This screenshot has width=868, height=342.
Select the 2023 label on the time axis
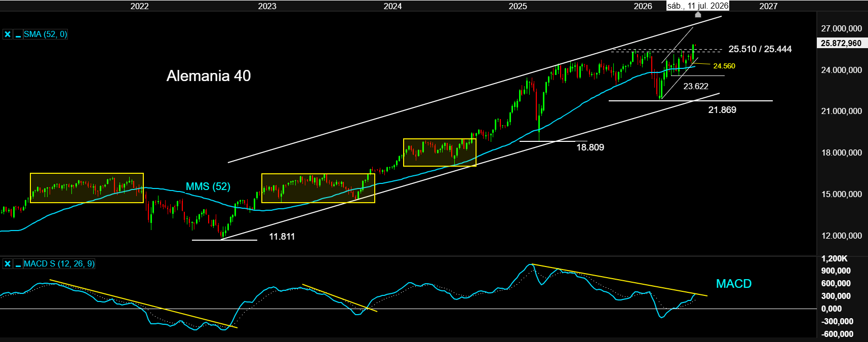[x=267, y=6]
